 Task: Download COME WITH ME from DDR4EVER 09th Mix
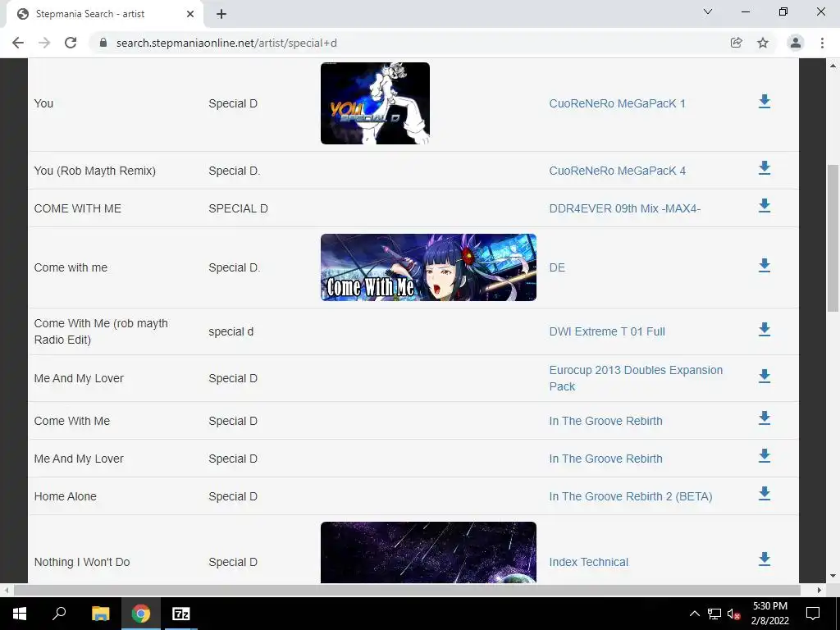click(765, 206)
